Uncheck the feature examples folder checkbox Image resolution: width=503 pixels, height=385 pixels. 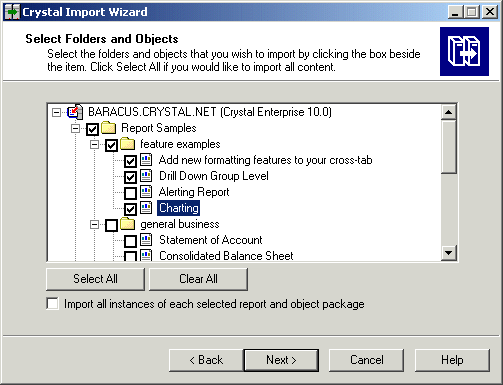click(x=111, y=145)
